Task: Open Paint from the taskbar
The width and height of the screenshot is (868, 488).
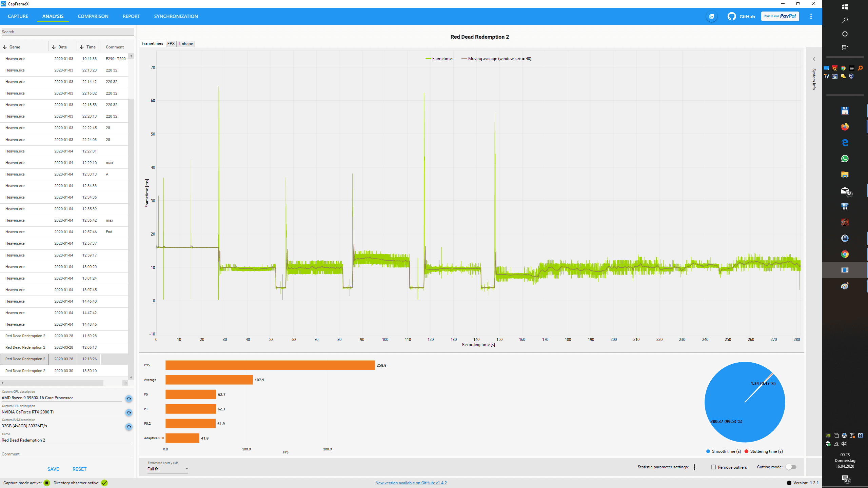Action: 845,286
